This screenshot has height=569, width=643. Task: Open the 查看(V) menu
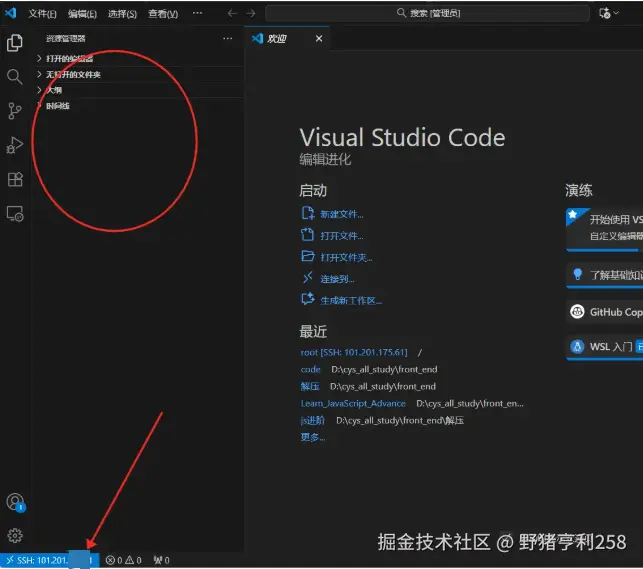tap(163, 14)
